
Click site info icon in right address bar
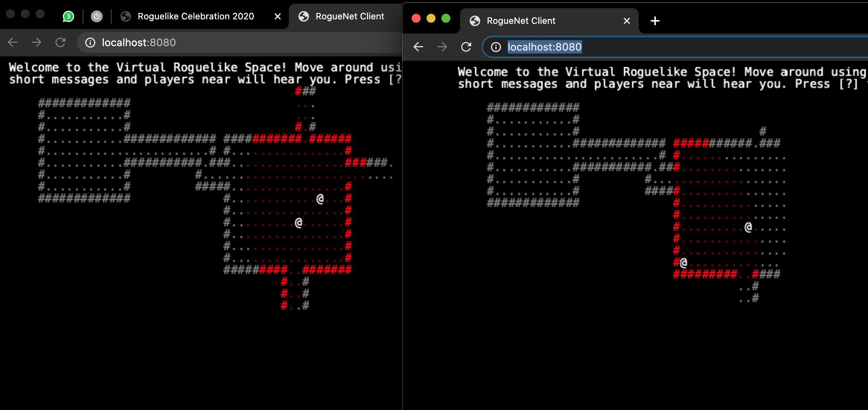tap(496, 47)
